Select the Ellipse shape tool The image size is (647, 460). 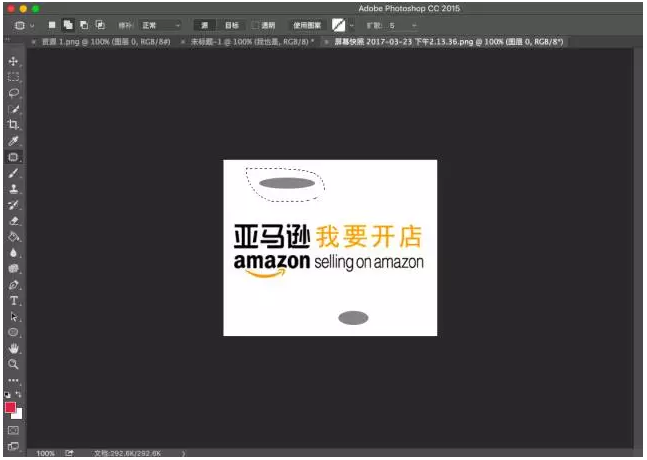point(13,332)
